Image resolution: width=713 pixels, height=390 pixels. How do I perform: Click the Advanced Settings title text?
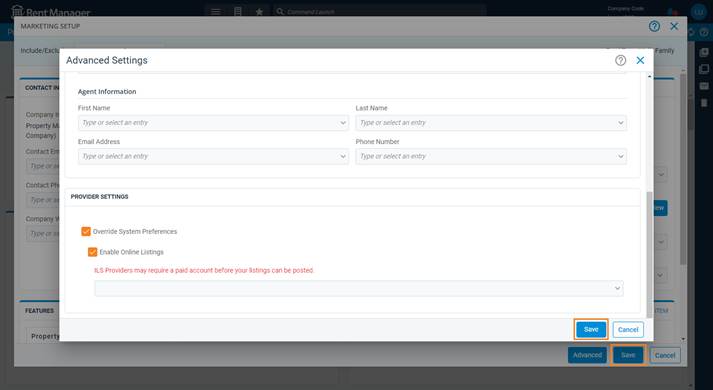coord(107,60)
